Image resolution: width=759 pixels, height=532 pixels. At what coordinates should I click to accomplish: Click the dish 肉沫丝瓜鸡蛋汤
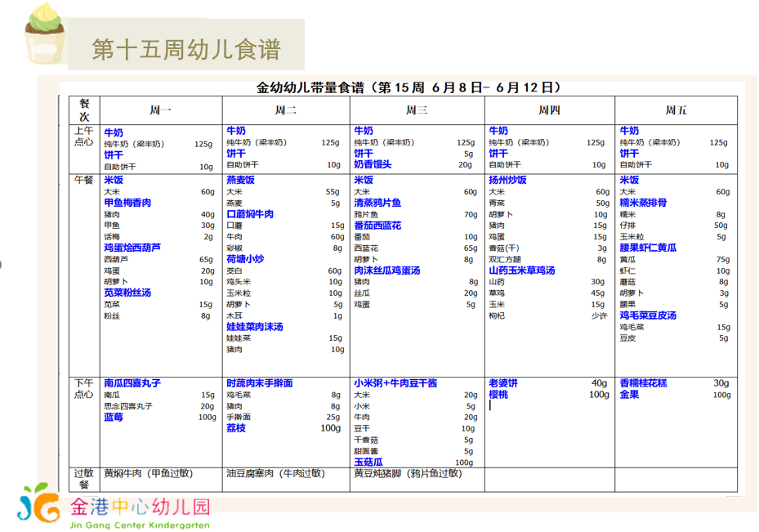click(386, 270)
